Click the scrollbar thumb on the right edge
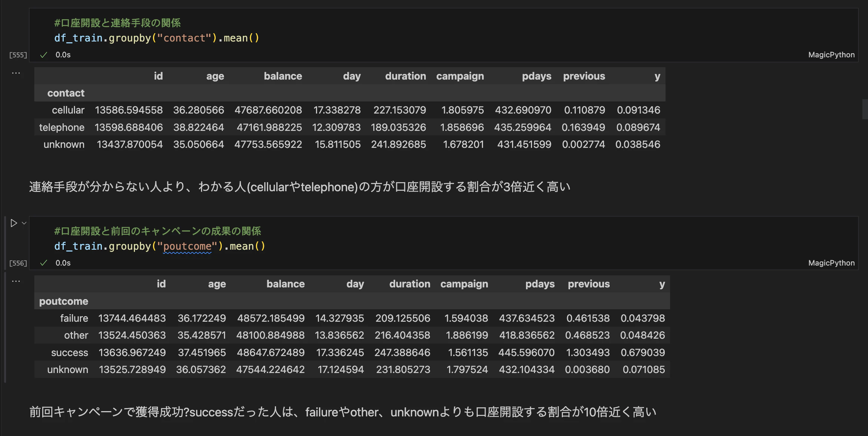The width and height of the screenshot is (868, 436). [x=865, y=109]
